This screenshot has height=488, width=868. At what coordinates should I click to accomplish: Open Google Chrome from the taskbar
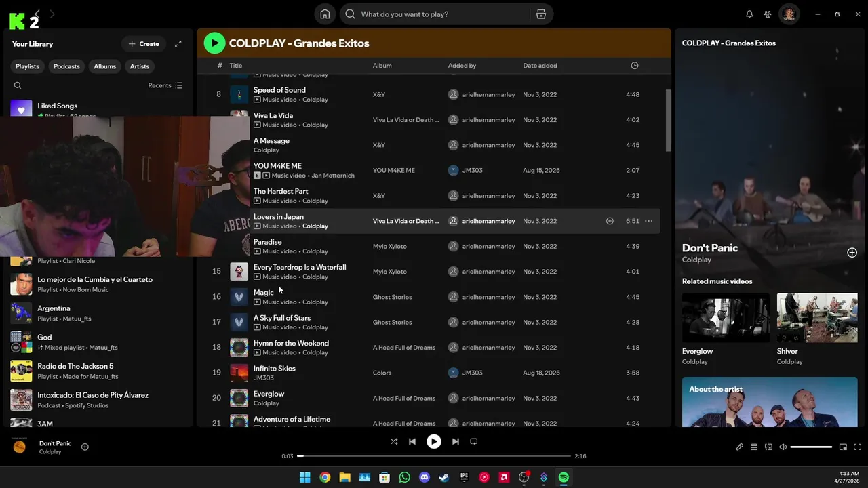(x=325, y=477)
